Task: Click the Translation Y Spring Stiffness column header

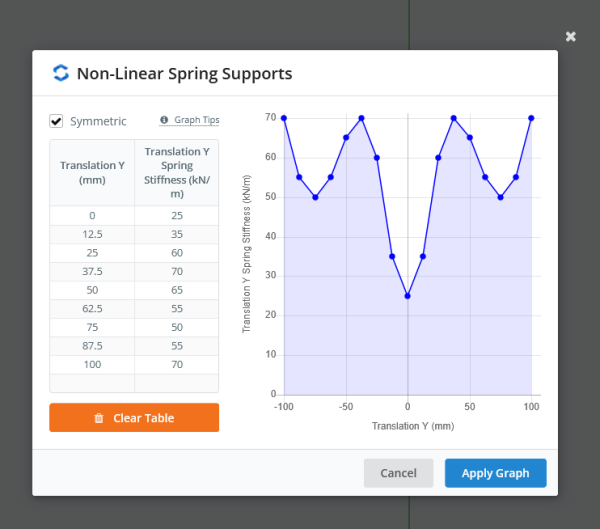Action: [x=176, y=173]
